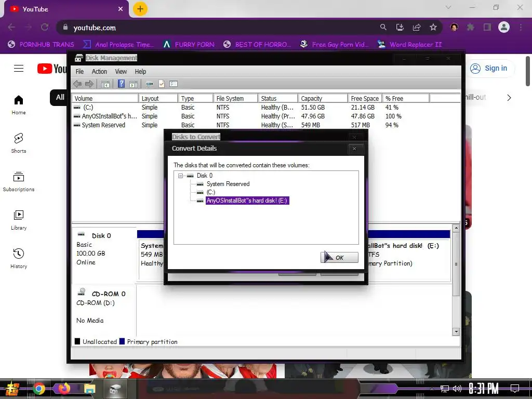The image size is (532, 399).
Task: Open a new browser tab
Action: [x=140, y=9]
